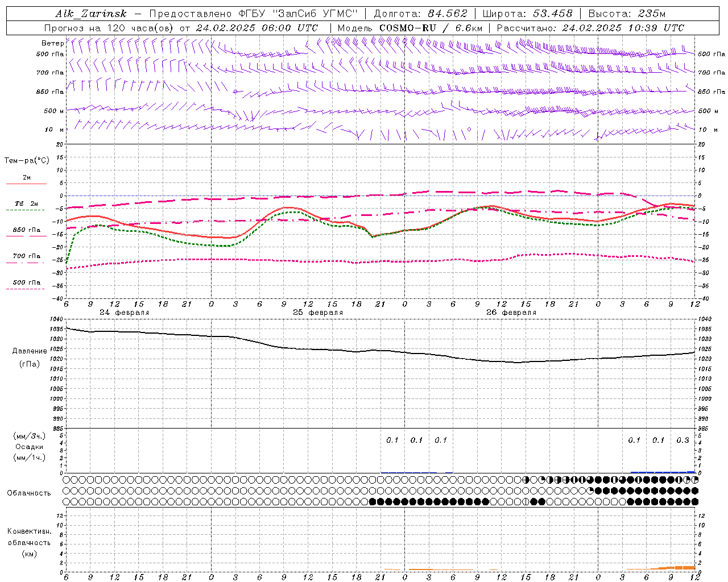The image size is (728, 582).
Task: Click the 24 февраля date label
Action: (125, 313)
